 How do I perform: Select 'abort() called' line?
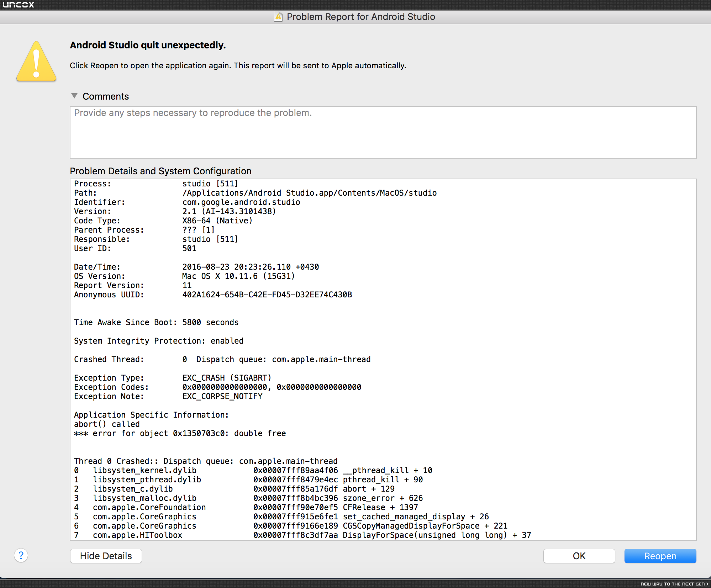coord(107,424)
